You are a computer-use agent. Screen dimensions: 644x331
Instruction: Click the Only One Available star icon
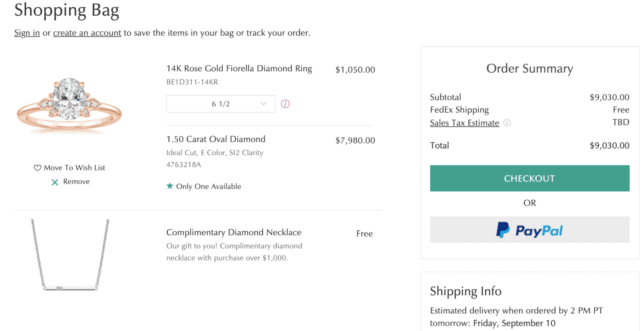pos(170,186)
